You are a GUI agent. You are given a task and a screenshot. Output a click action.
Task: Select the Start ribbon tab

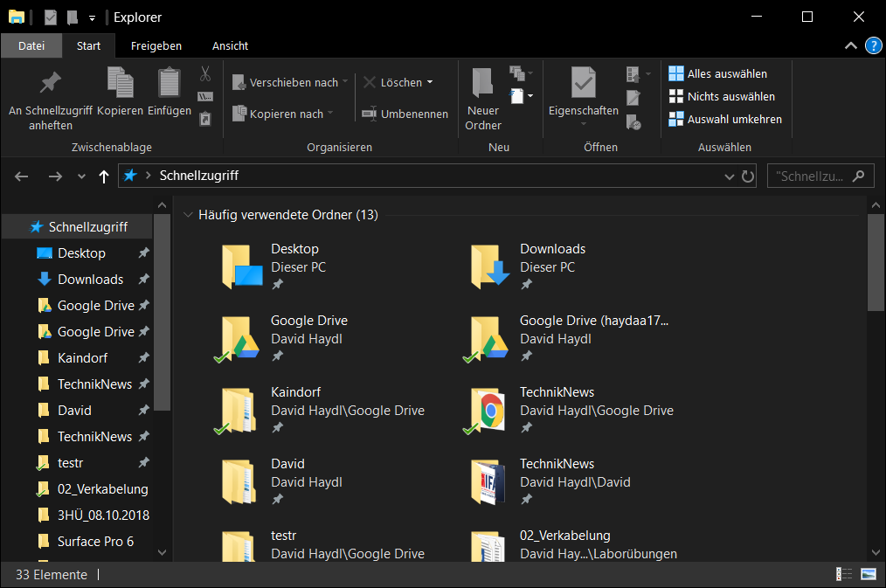point(89,45)
